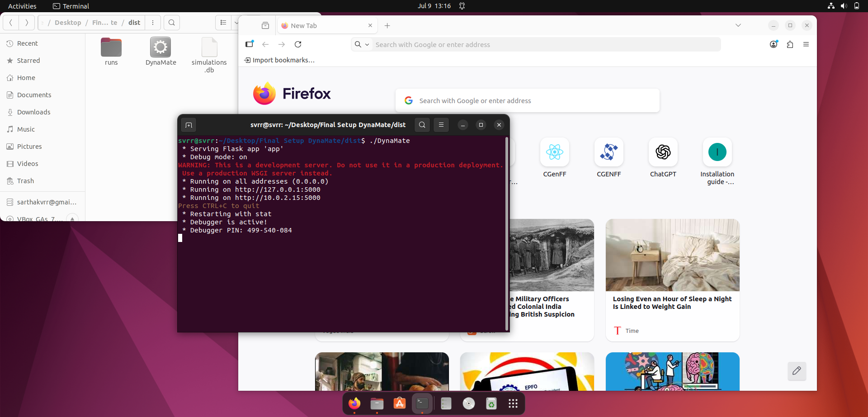Click Activities in the top bar

(22, 6)
